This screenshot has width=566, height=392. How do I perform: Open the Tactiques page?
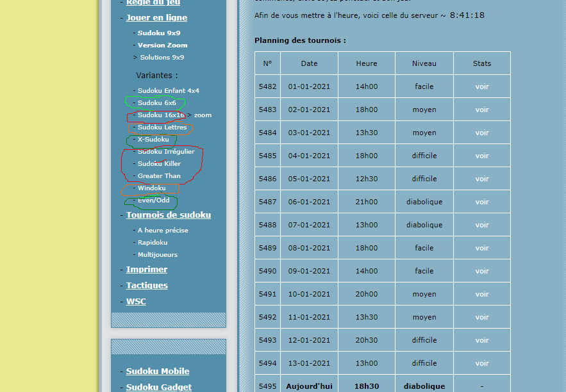[x=147, y=285]
